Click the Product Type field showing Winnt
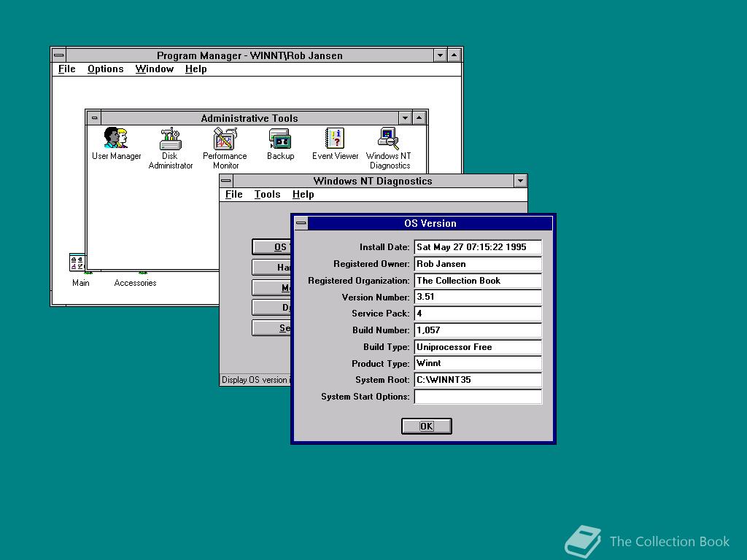This screenshot has height=560, width=747. pyautogui.click(x=478, y=363)
